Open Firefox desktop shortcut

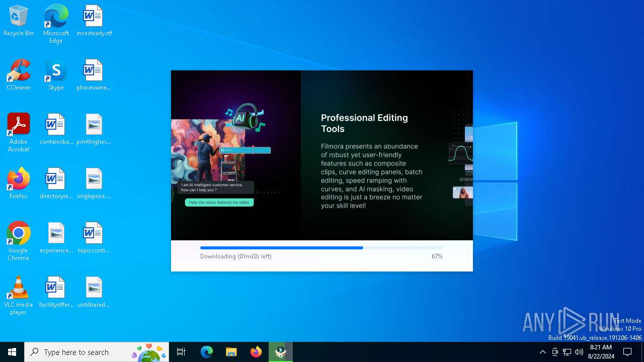[19, 184]
